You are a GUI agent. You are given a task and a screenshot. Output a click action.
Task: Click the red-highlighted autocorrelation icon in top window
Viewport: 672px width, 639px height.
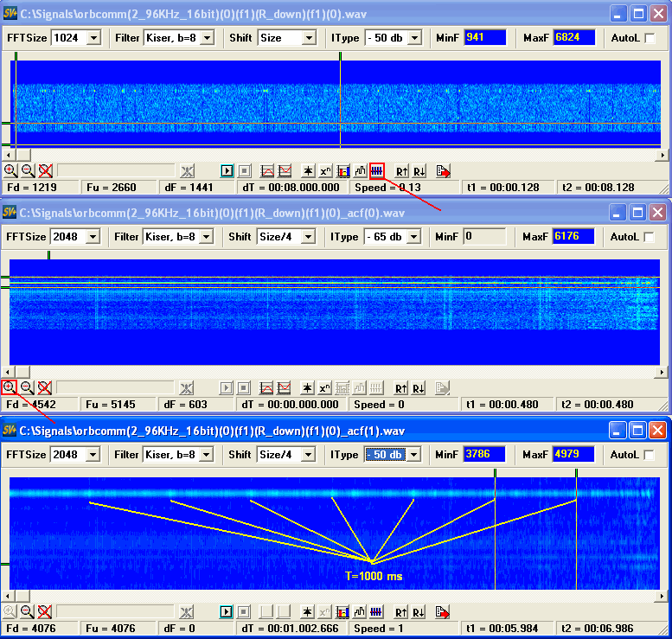pos(376,170)
